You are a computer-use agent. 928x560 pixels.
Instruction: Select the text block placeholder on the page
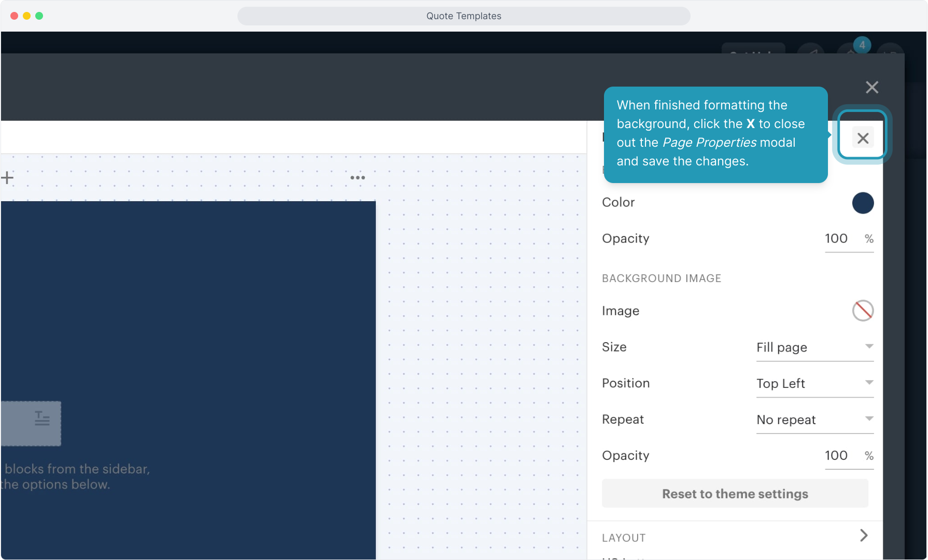pyautogui.click(x=31, y=423)
